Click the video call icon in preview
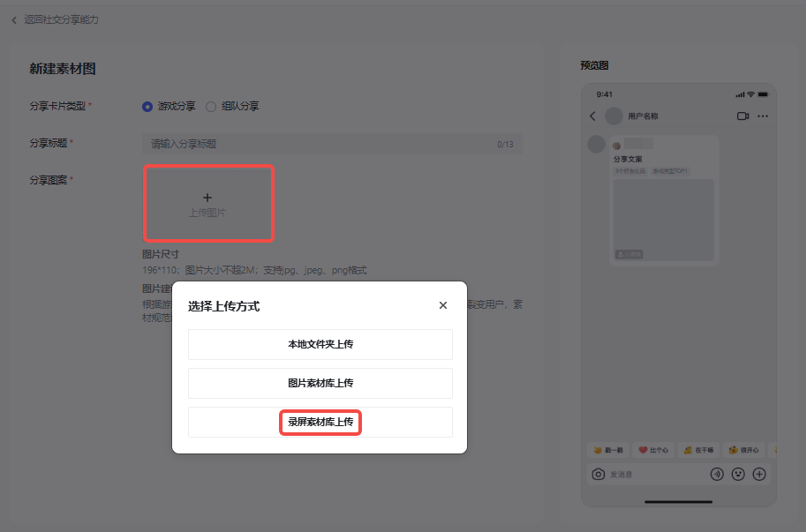Image resolution: width=806 pixels, height=532 pixels. [742, 116]
